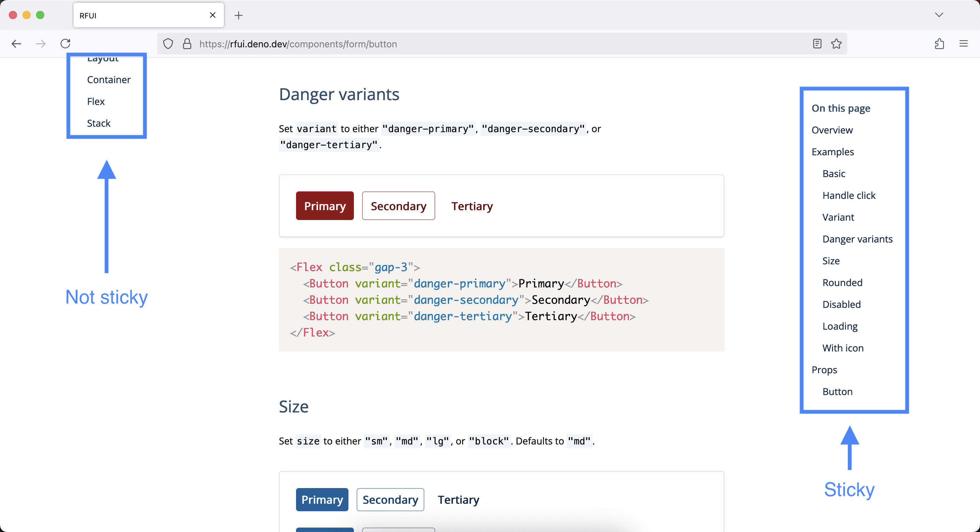This screenshot has width=980, height=532.
Task: Close the RFUI tab
Action: 213,15
